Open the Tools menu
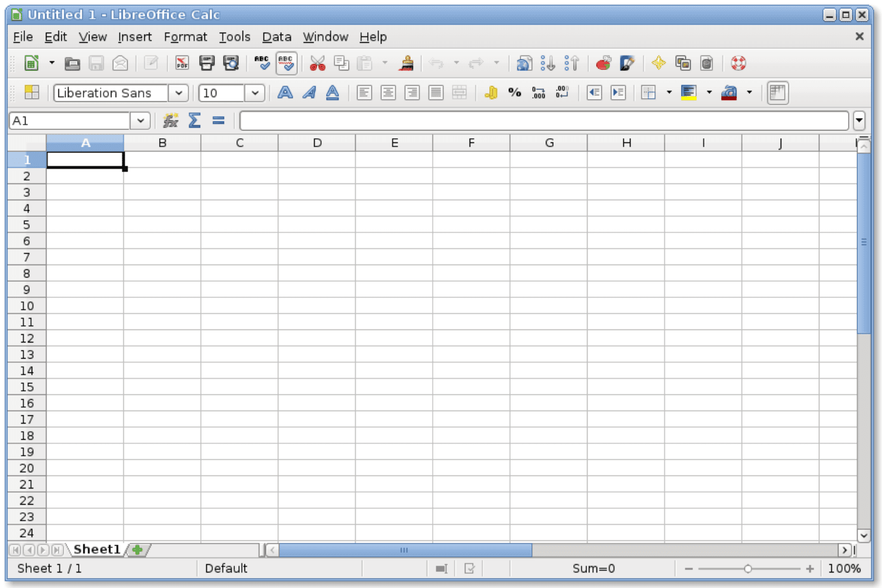This screenshot has height=588, width=882. point(235,37)
